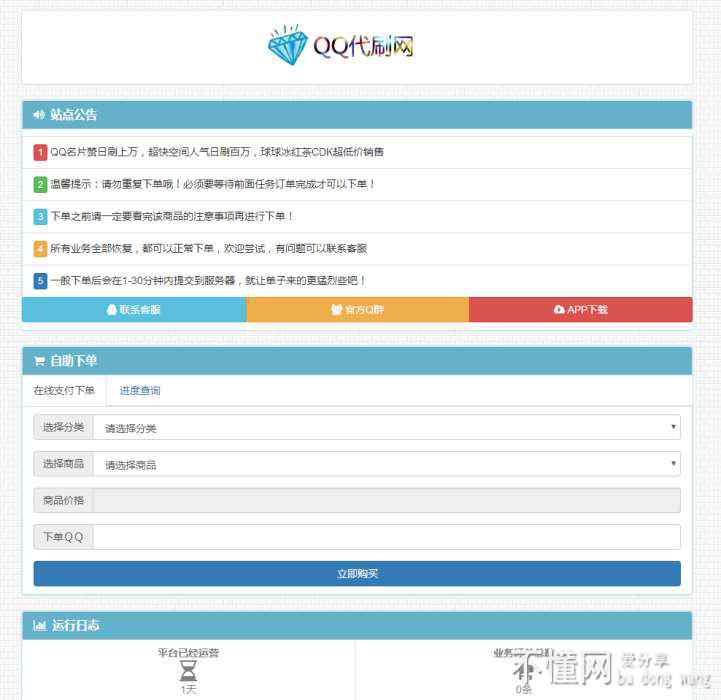
Task: Click the bar chart icon beside 运行日志
Action: coord(39,626)
